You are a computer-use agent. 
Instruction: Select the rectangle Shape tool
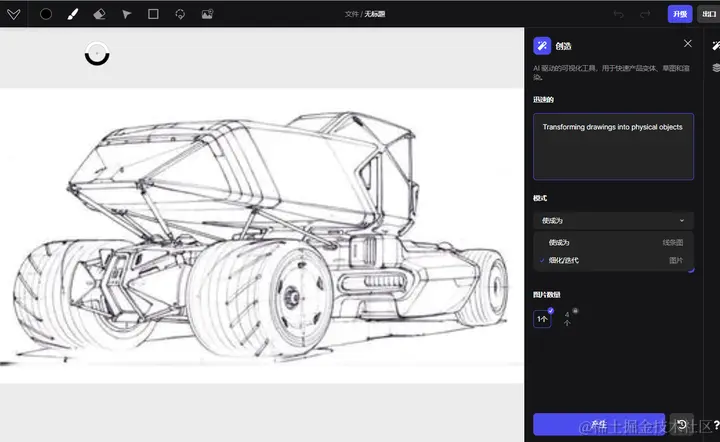coord(153,14)
